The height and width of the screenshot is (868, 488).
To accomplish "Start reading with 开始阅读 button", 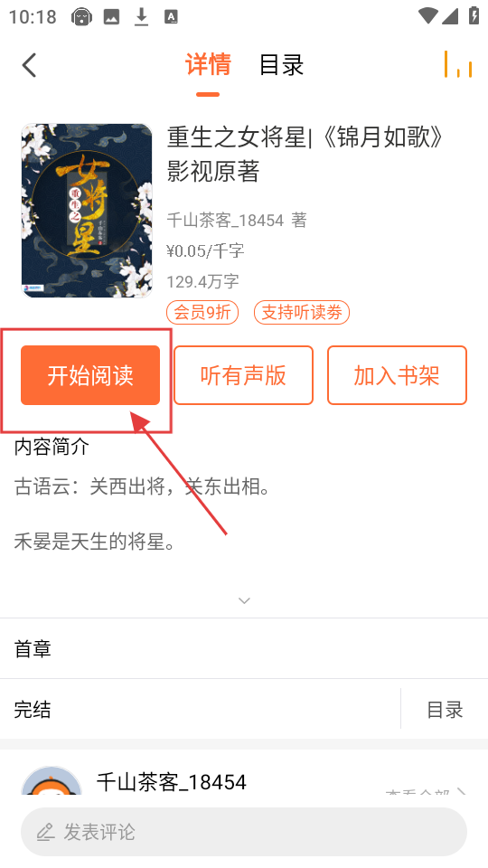I will coord(90,375).
